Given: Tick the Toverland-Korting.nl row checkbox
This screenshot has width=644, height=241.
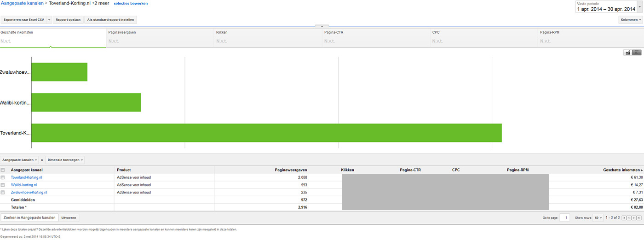Looking at the screenshot, I should click(x=3, y=177).
